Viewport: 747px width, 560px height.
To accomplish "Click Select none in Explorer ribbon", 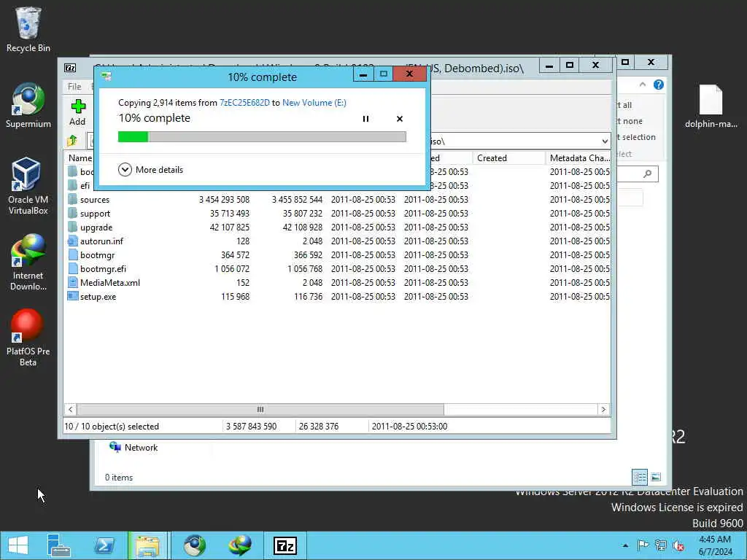I will point(629,121).
